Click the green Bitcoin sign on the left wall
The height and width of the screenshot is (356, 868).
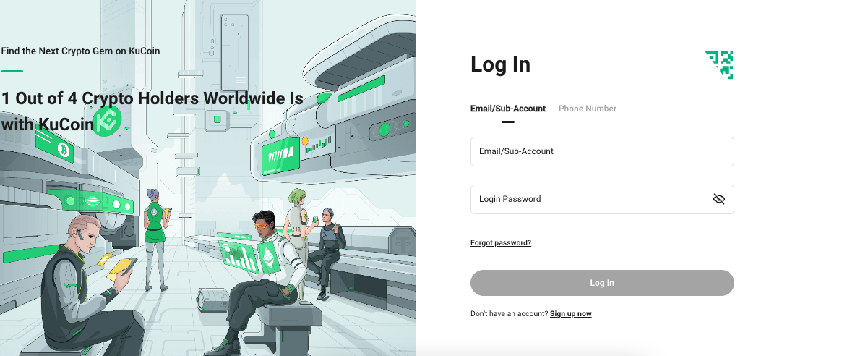coord(63,150)
